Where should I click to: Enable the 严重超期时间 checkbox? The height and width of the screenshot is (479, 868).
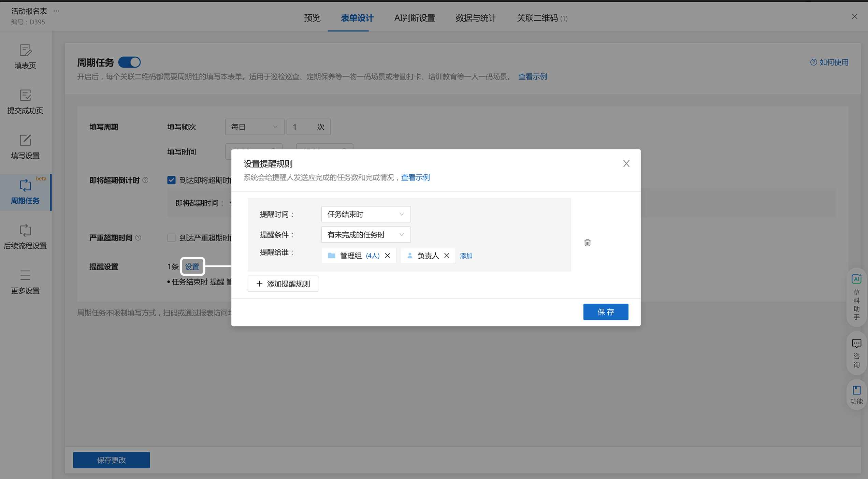171,238
